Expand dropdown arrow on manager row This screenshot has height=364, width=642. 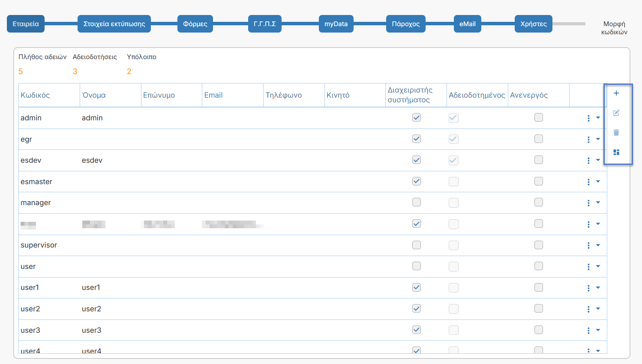pyautogui.click(x=598, y=203)
